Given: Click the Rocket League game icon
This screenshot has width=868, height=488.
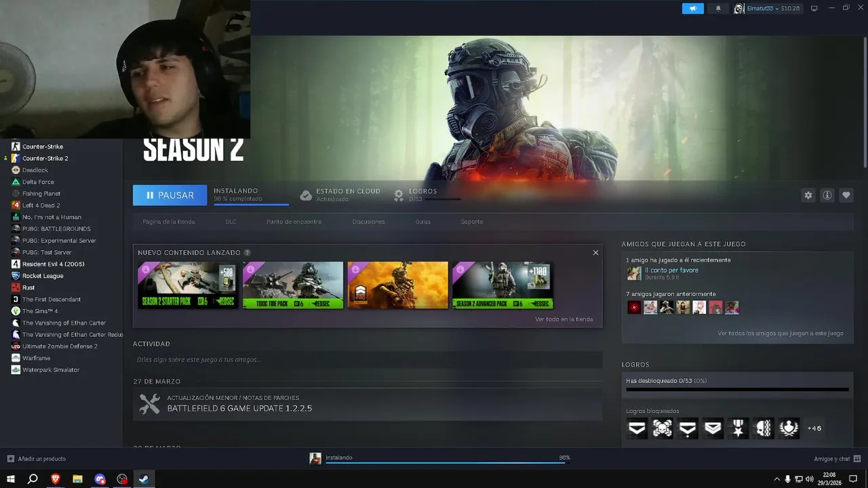Looking at the screenshot, I should [16, 276].
